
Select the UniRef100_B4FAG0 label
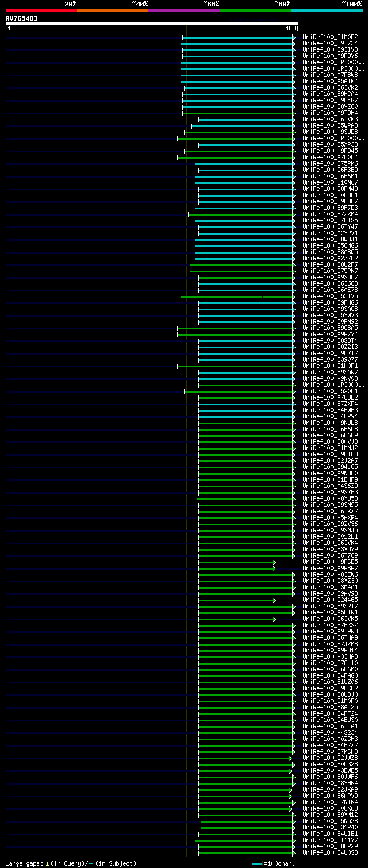pyautogui.click(x=330, y=675)
